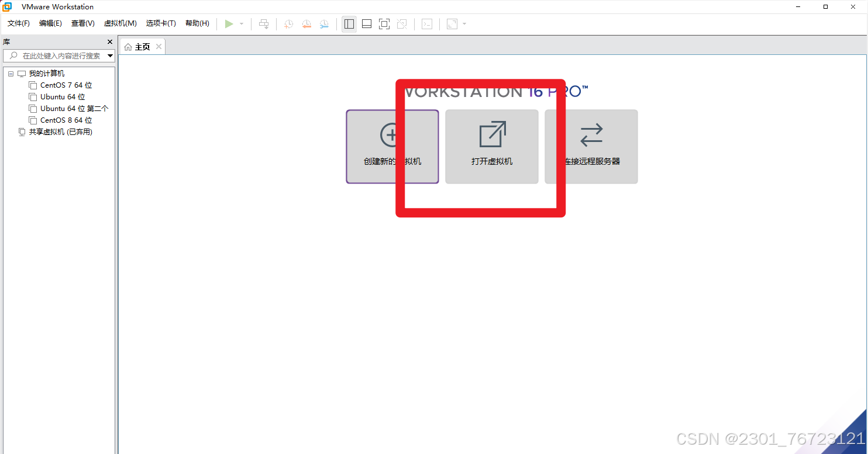Collapse the 我的计算机 tree node
Screen dimensions: 868x454
[x=11, y=74]
